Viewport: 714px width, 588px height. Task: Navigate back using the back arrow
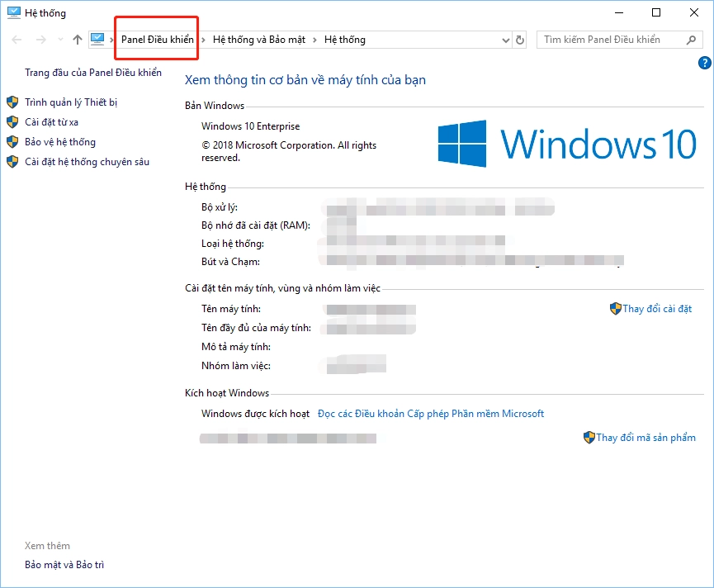coord(15,39)
